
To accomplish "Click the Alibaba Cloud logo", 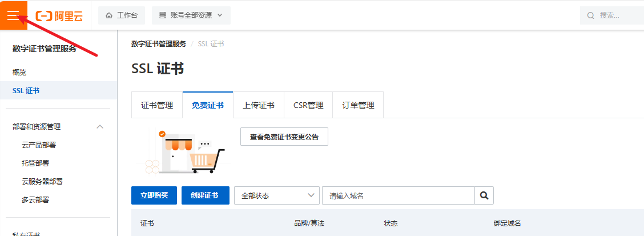I will pos(59,15).
